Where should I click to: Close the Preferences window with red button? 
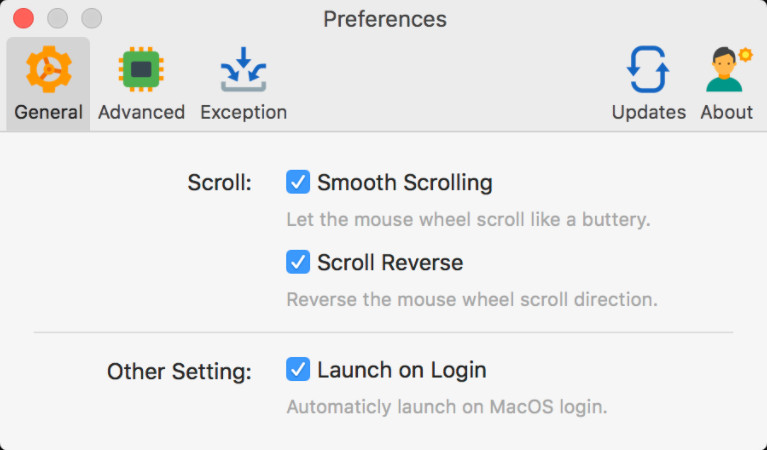23,19
